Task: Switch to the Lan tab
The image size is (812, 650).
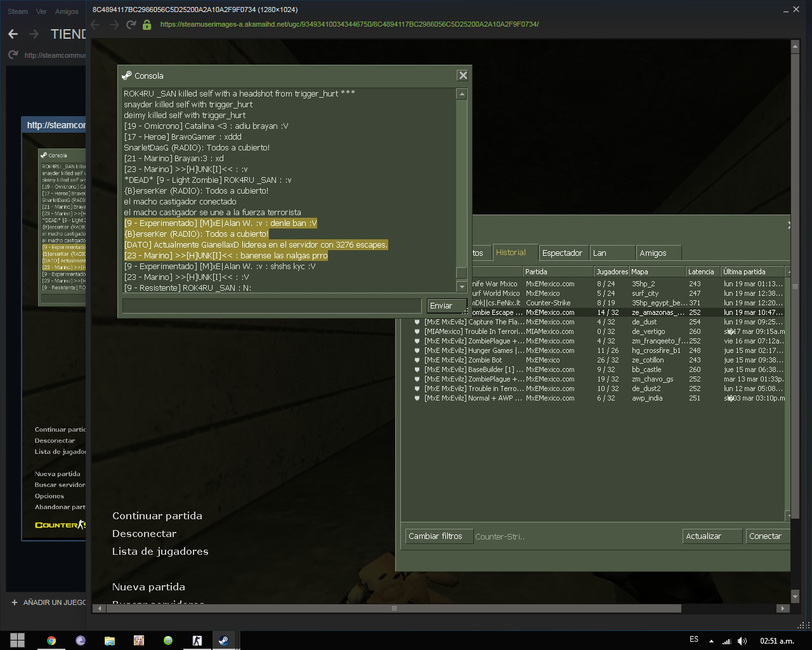Action: click(x=612, y=253)
